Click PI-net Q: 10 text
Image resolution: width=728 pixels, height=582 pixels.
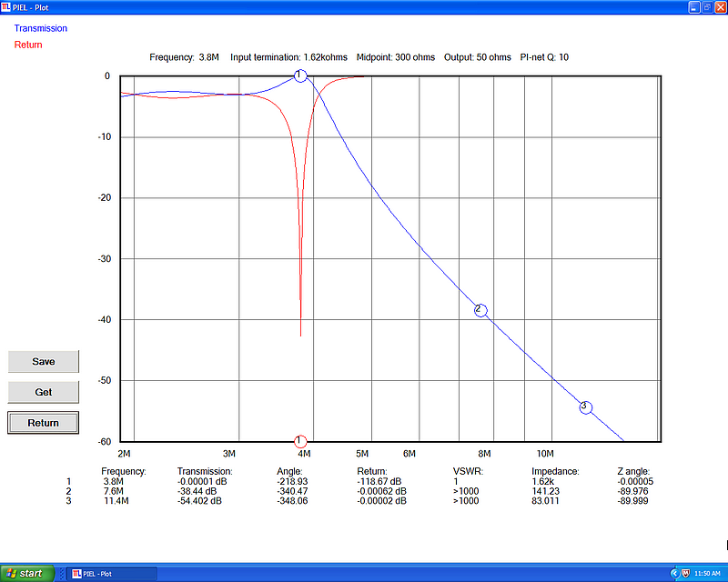tap(544, 57)
